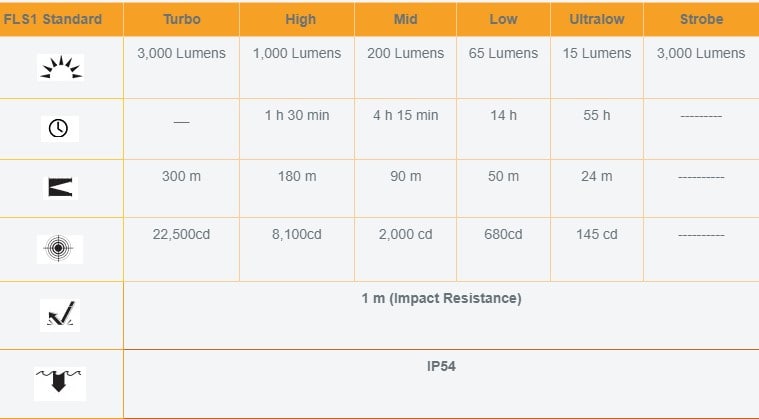Click the water resistance arrow icon
This screenshot has width=759, height=419.
60,383
